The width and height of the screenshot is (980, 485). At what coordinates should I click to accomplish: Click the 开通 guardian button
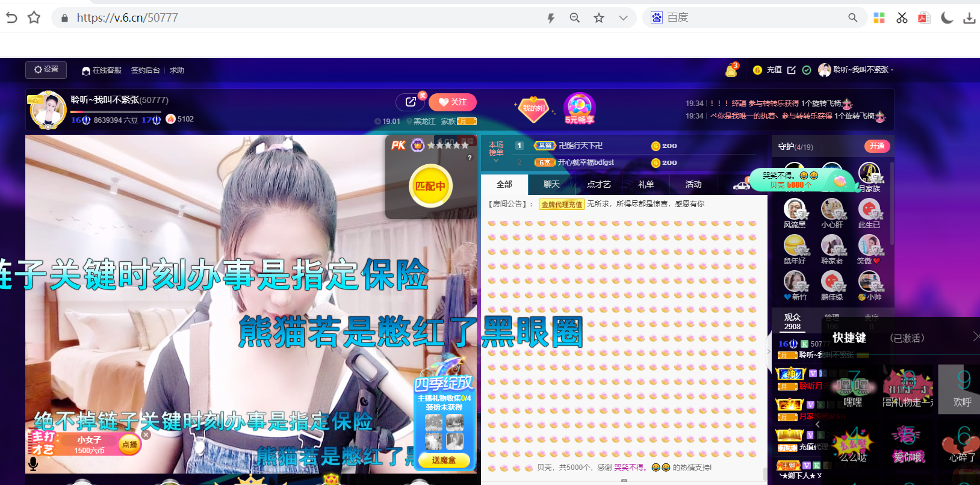[877, 146]
